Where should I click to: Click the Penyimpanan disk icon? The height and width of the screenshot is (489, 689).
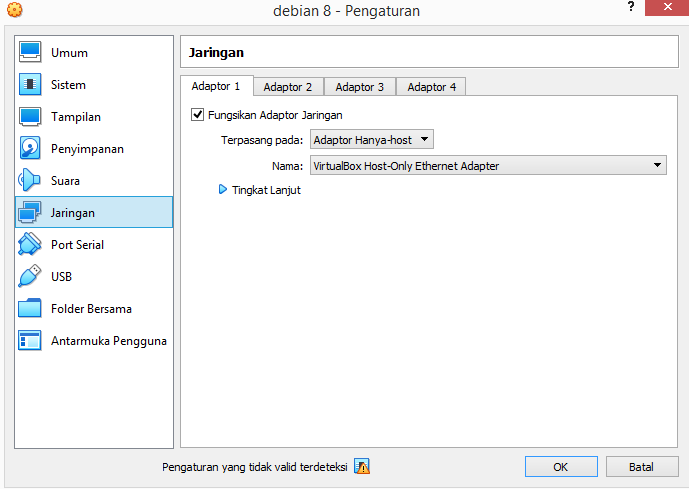pos(30,148)
